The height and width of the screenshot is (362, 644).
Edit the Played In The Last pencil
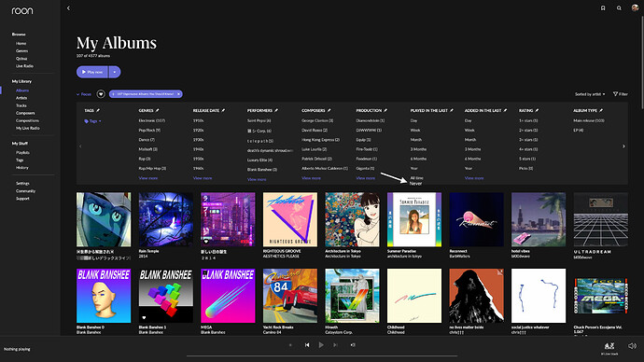[x=452, y=110]
